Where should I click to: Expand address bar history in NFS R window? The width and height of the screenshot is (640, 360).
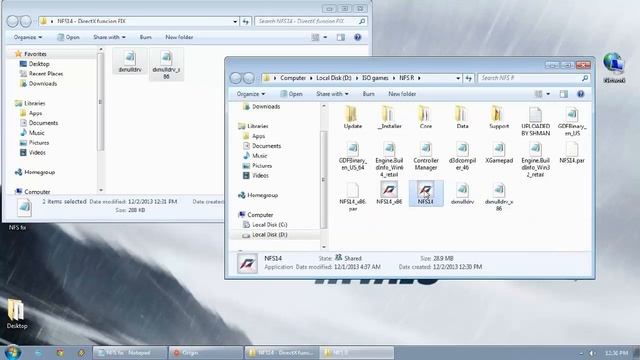pos(458,78)
